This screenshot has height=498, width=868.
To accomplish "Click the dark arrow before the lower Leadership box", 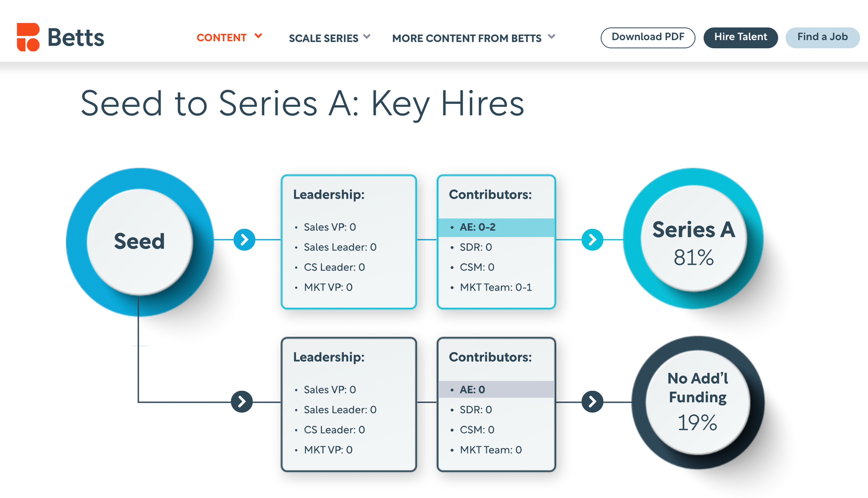I will click(242, 402).
